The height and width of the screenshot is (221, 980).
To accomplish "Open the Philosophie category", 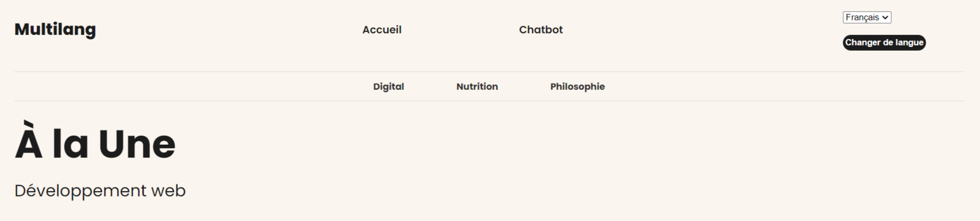I will [x=577, y=87].
